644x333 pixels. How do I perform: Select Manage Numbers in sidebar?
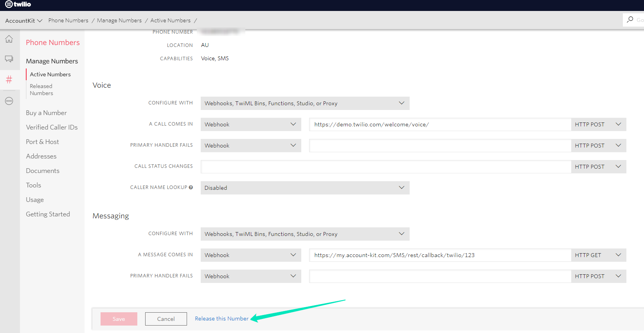click(x=52, y=61)
